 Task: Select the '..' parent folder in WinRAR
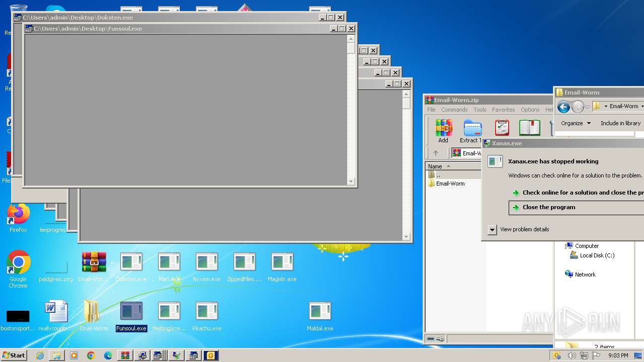coord(434,175)
